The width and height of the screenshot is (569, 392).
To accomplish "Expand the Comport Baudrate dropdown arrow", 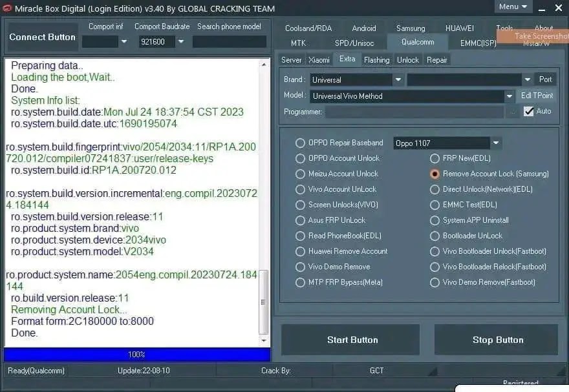I will coord(180,42).
